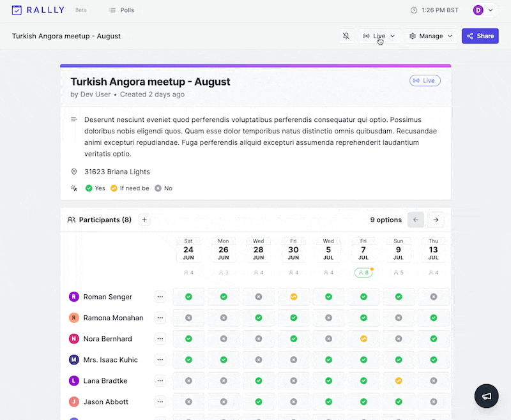Add a participant with the plus icon
Image resolution: width=511 pixels, height=420 pixels.
(x=144, y=220)
